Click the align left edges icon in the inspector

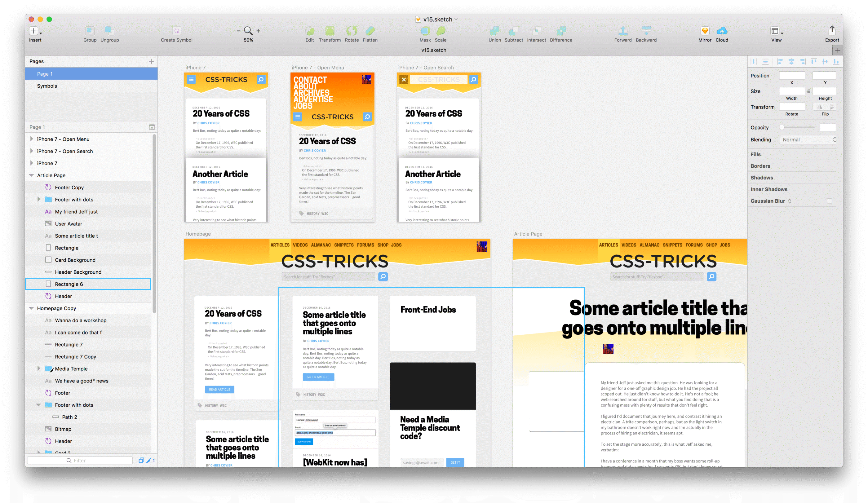[x=780, y=62]
